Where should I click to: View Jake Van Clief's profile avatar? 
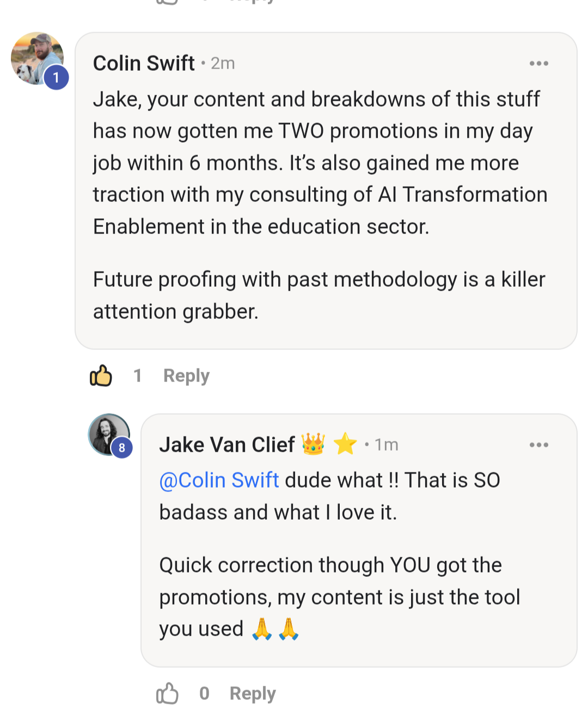(109, 434)
